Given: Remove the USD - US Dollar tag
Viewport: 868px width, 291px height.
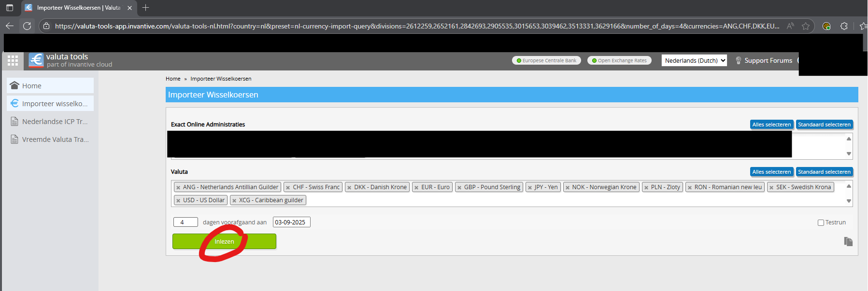Looking at the screenshot, I should click(x=178, y=201).
